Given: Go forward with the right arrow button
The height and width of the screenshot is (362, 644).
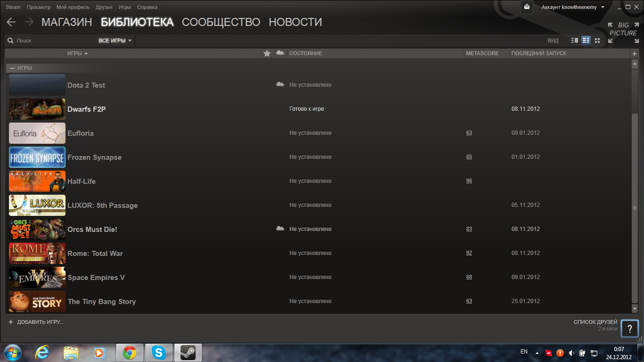Looking at the screenshot, I should [x=29, y=22].
